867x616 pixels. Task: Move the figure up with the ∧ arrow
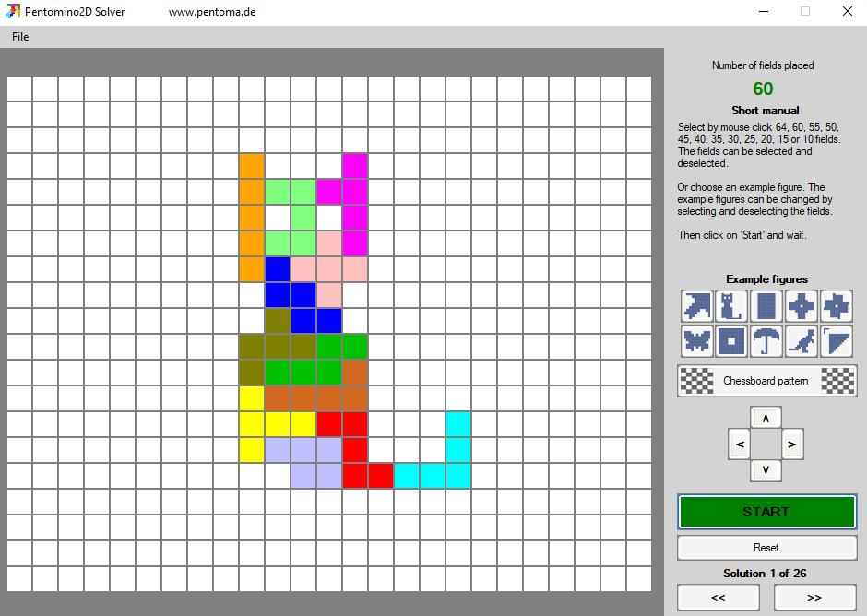coord(766,418)
